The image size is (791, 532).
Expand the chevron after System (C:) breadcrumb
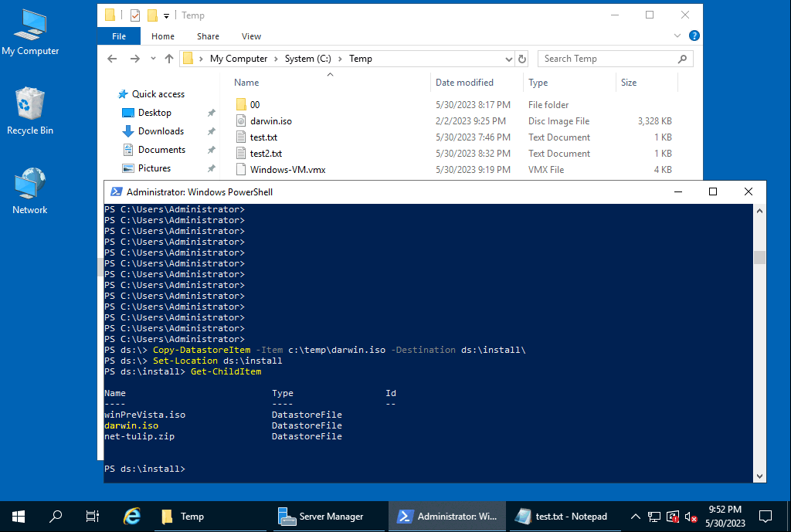[x=340, y=59]
